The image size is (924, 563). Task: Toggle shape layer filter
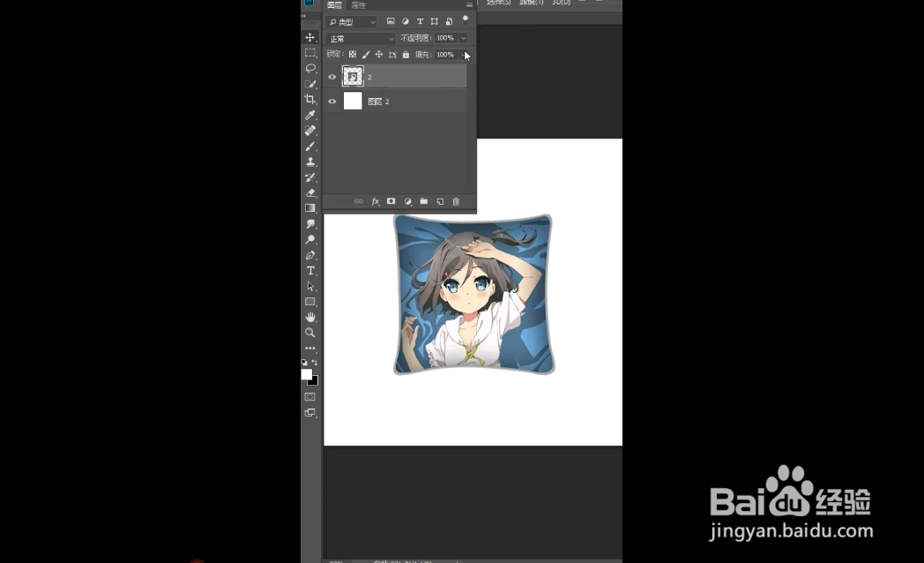(x=435, y=21)
